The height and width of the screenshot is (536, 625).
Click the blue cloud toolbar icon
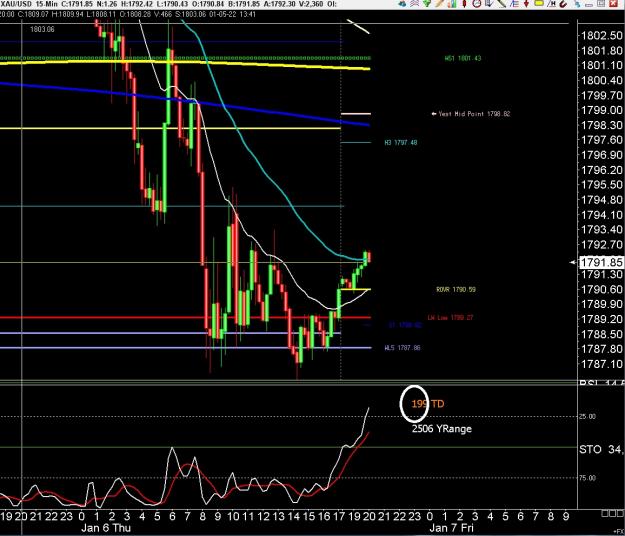(x=402, y=4)
